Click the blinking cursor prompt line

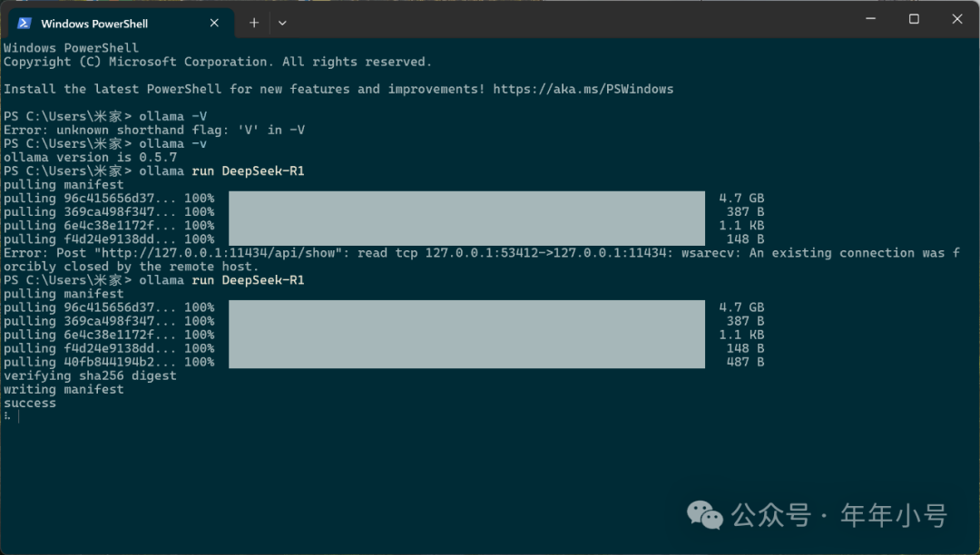pyautogui.click(x=11, y=416)
